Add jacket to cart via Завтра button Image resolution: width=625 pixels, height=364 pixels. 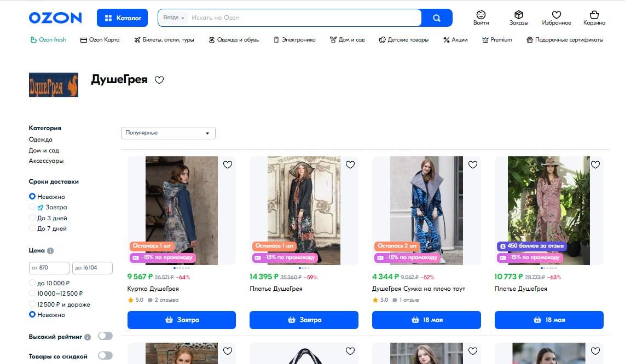tap(181, 320)
